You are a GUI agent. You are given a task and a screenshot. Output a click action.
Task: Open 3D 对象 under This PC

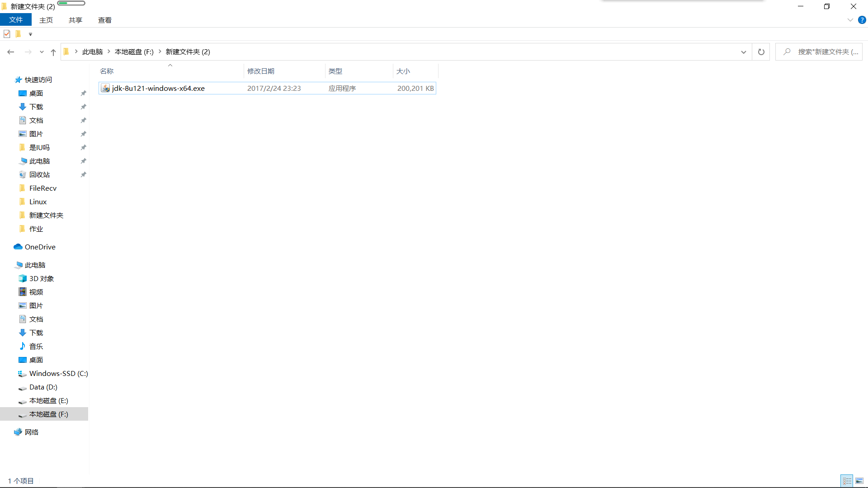click(42, 278)
